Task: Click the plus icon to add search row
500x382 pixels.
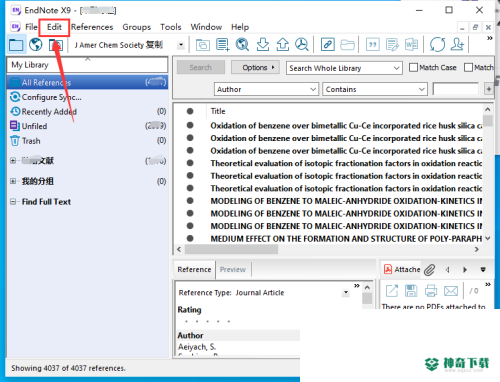Action: (x=489, y=89)
